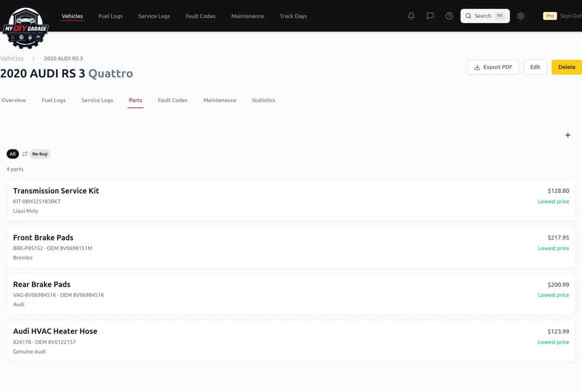Add a new part with plus icon
The image size is (582, 392).
567,135
